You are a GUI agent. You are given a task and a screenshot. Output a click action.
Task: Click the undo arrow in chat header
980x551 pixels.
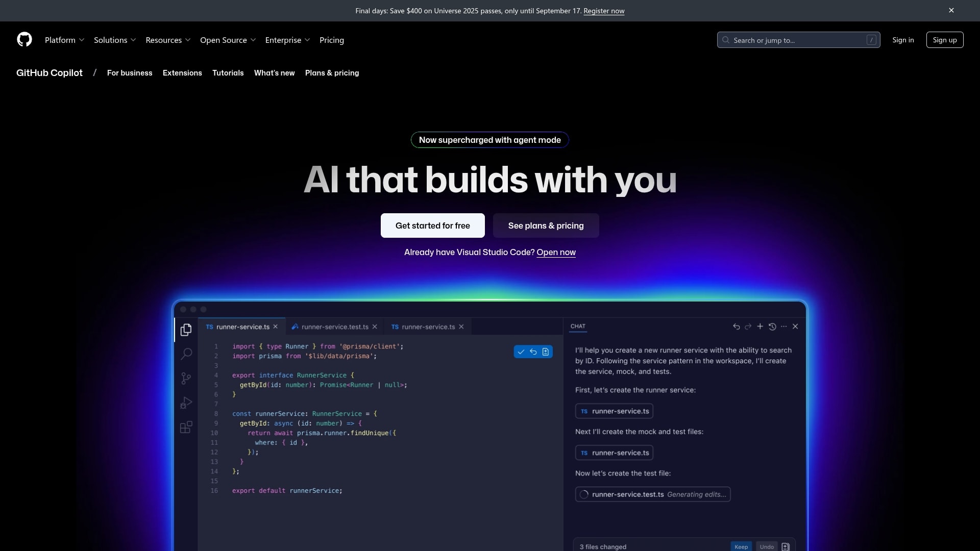[x=736, y=327]
